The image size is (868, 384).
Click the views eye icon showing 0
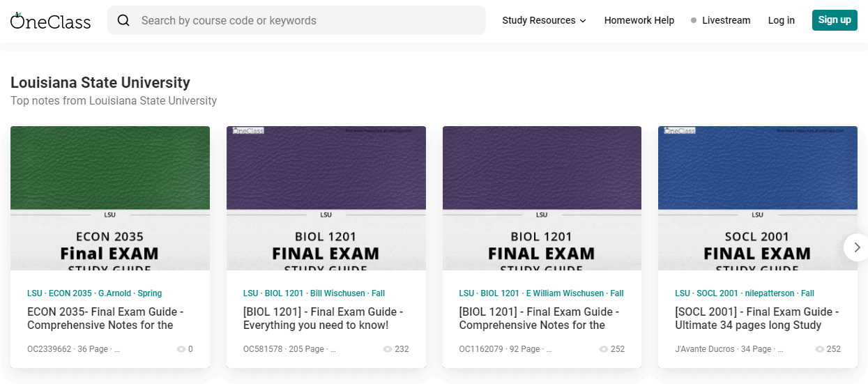181,349
